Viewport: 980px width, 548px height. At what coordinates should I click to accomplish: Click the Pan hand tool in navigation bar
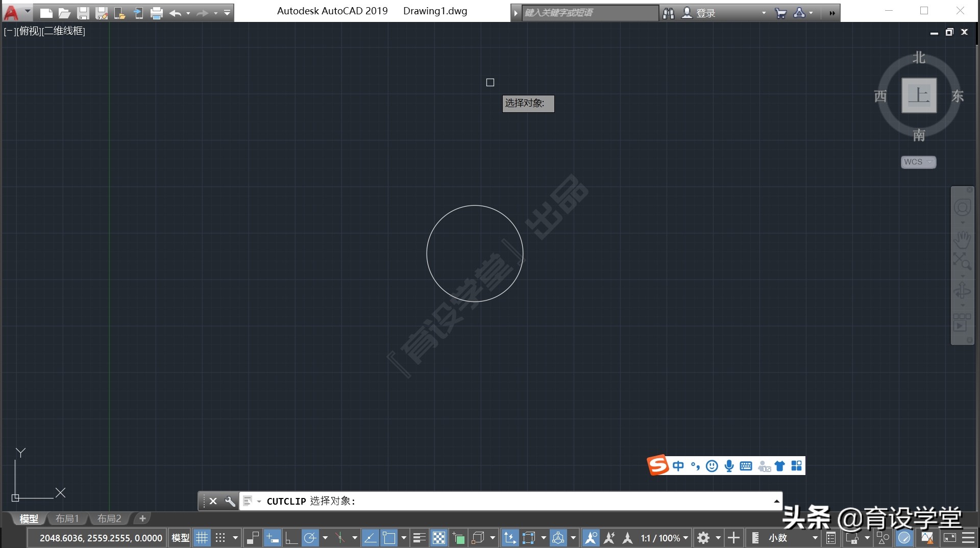tap(962, 238)
